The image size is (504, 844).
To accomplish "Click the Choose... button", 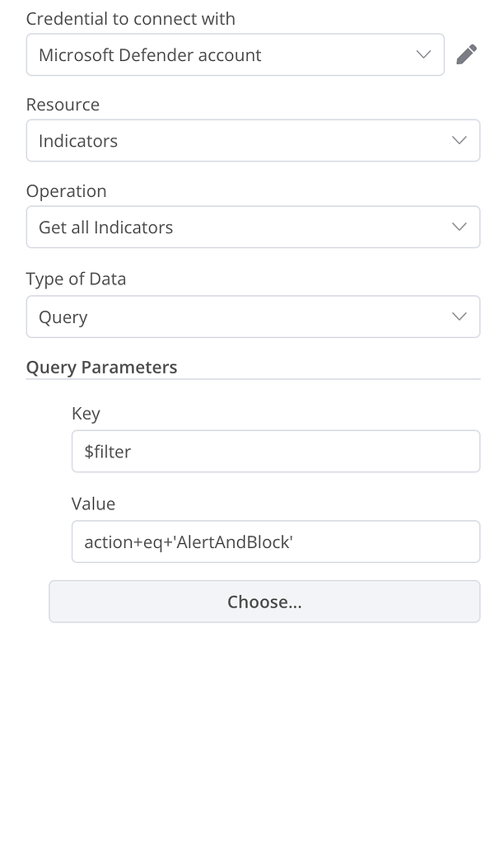I will [x=264, y=602].
